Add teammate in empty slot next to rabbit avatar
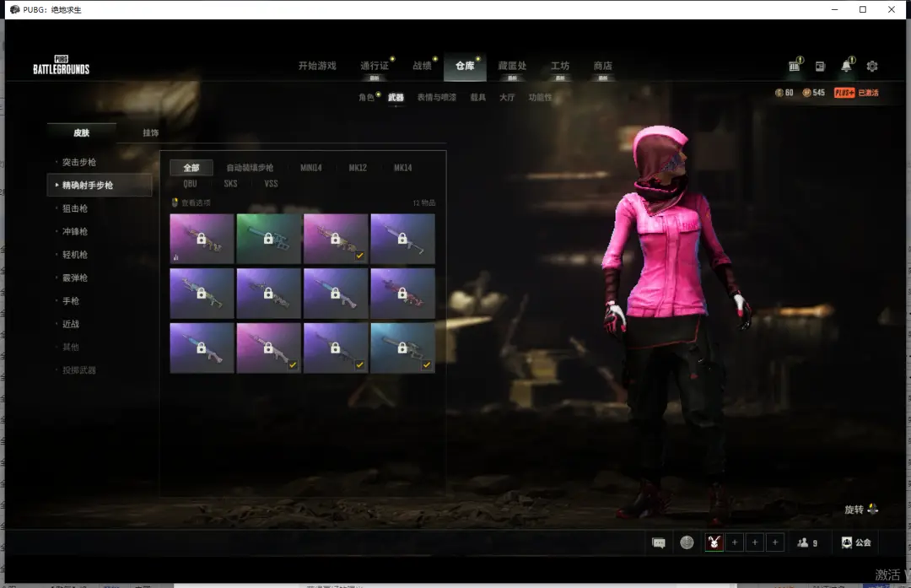The image size is (911, 588). (735, 542)
